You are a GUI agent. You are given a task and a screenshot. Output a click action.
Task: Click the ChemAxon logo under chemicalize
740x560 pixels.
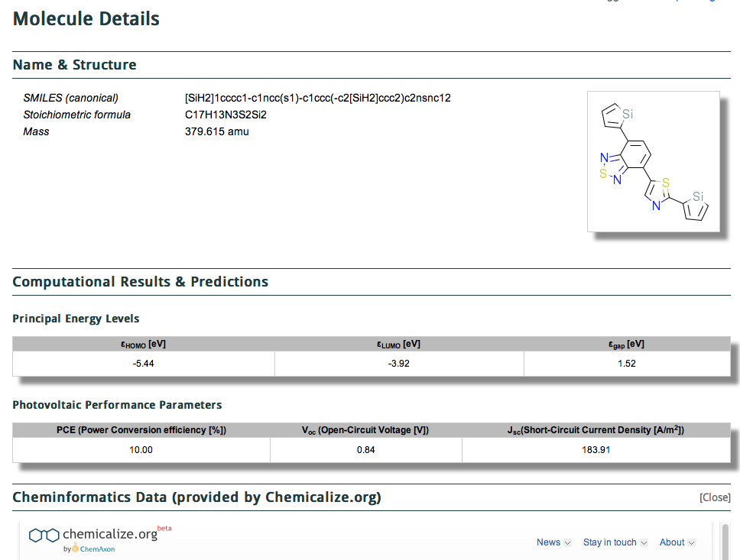[92, 549]
